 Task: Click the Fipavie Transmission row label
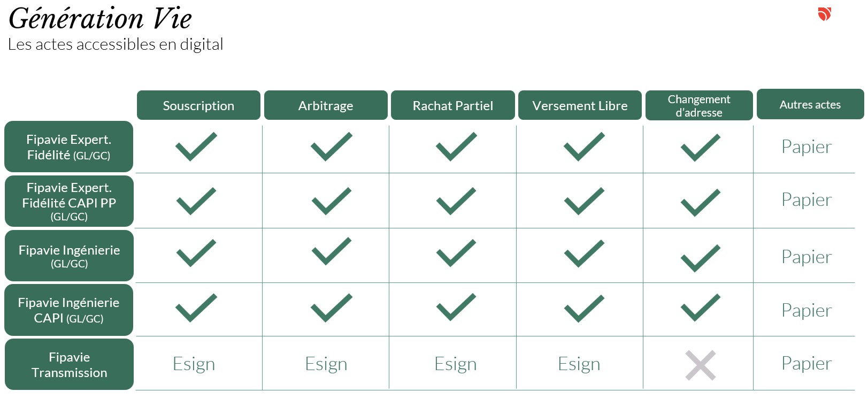click(x=69, y=364)
